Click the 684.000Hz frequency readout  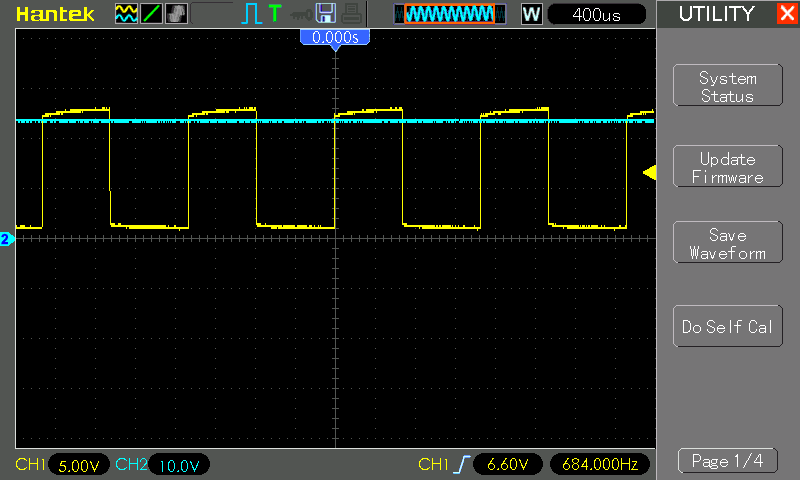pos(600,465)
